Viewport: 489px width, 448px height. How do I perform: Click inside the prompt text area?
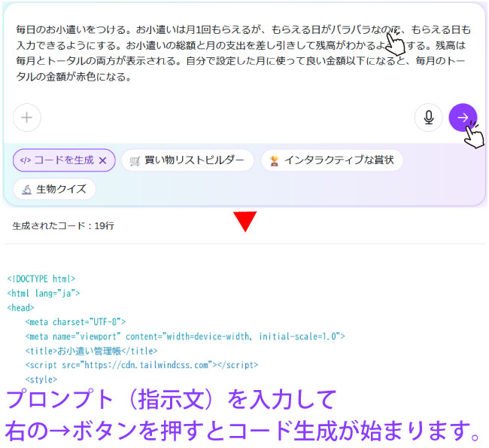coord(243,53)
